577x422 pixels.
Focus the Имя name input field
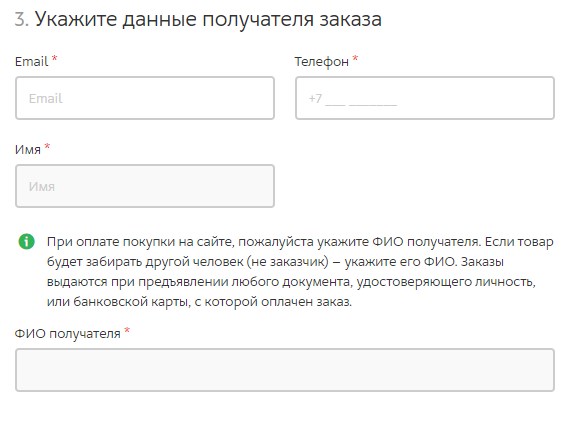(145, 186)
